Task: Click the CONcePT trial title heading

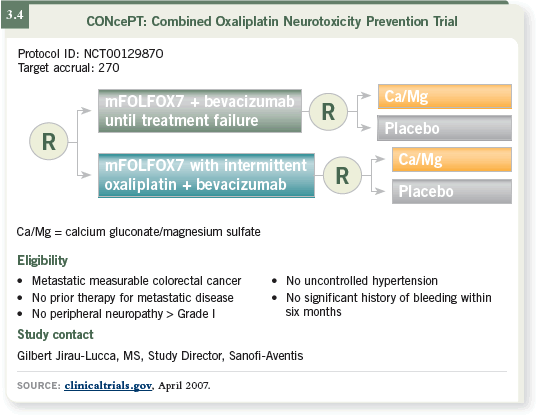Action: (x=272, y=21)
